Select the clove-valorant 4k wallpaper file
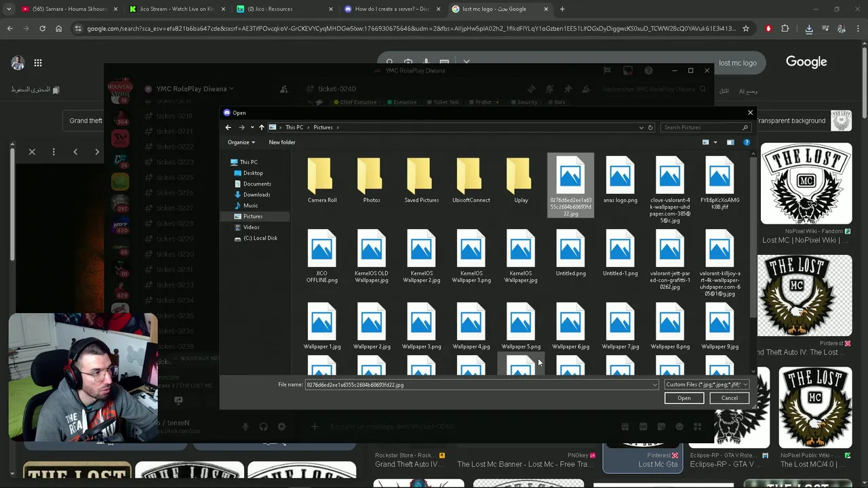Screen dimensions: 868x488 (x=669, y=190)
